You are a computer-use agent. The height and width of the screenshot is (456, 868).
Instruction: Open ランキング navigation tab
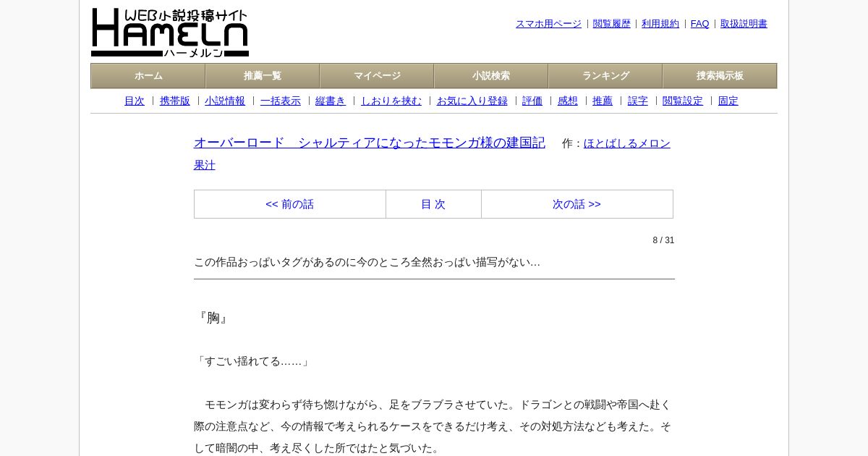click(605, 76)
